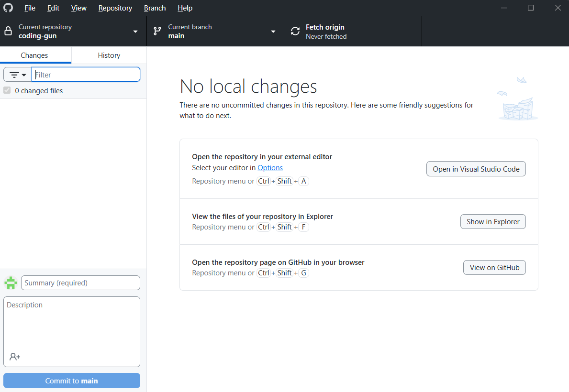This screenshot has width=569, height=392.
Task: Click Open in Visual Studio Code
Action: [x=476, y=169]
